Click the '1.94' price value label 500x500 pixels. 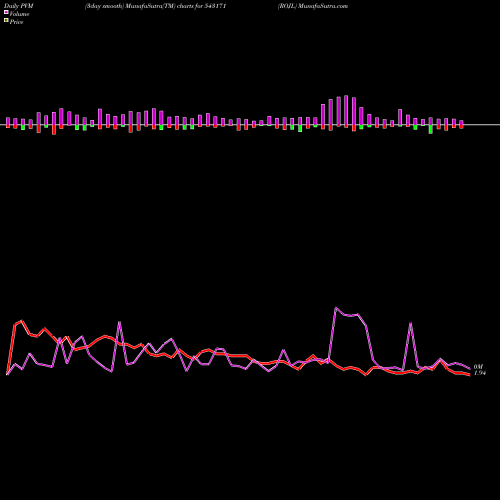tap(480, 373)
